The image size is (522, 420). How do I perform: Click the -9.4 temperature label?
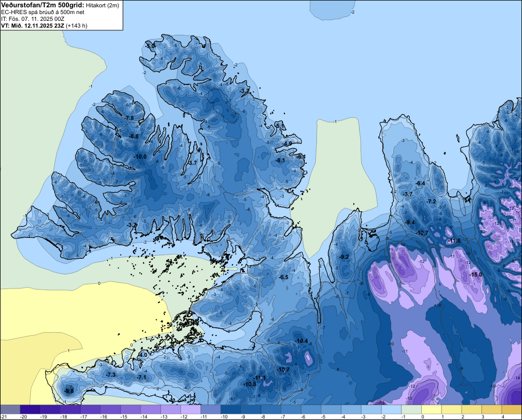(410, 223)
